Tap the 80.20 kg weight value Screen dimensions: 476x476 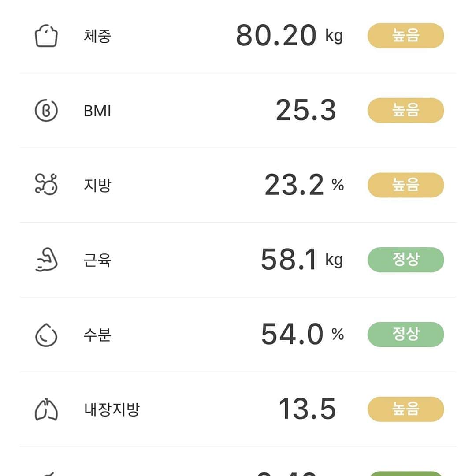click(289, 36)
